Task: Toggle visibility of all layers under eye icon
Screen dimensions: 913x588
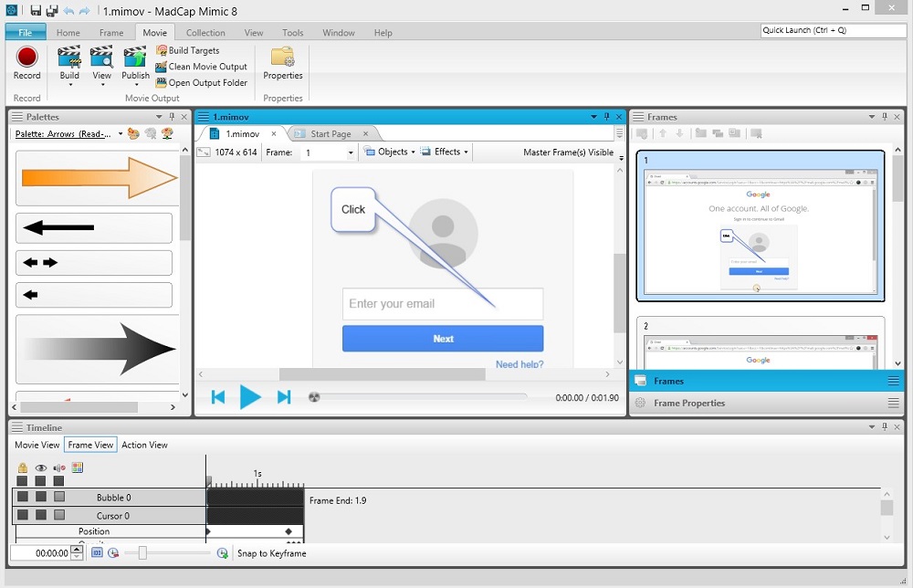Action: point(40,481)
